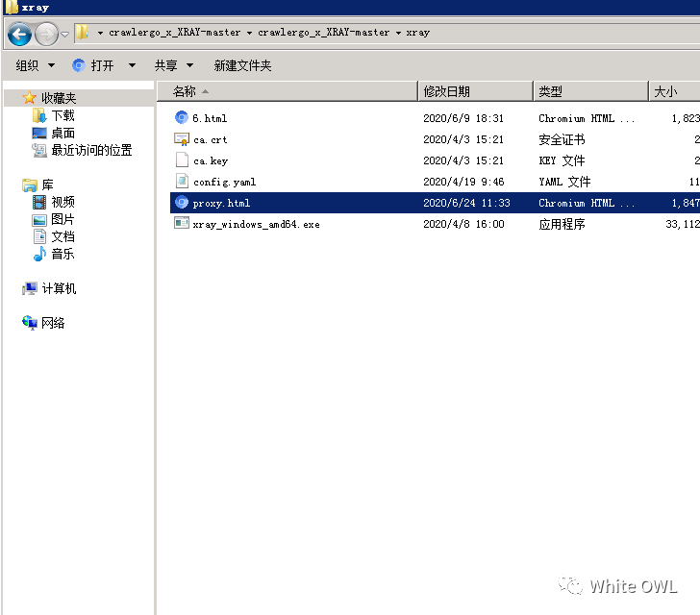Screen dimensions: 700x615
Task: Expand the arrow before xray breadcrumb
Action: (x=398, y=33)
